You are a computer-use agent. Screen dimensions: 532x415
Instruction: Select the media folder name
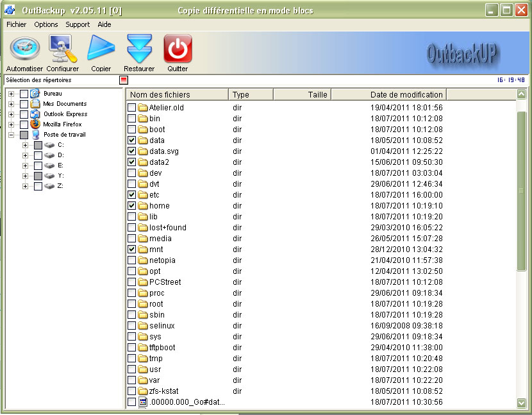click(160, 239)
